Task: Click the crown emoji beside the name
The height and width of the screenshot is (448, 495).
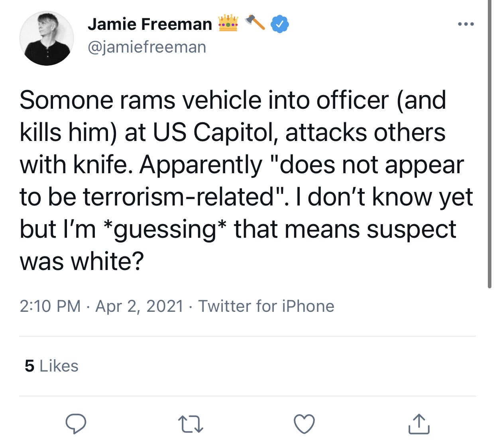Action: click(x=228, y=23)
